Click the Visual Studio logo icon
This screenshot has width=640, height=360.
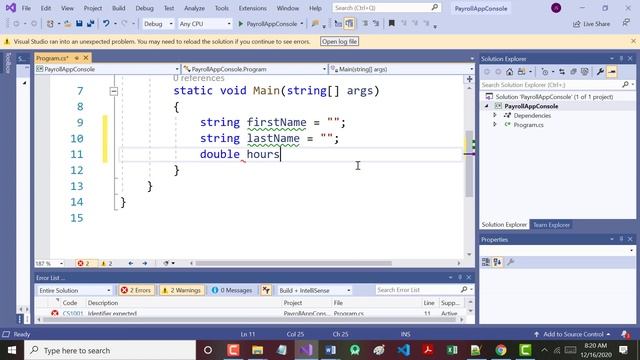click(x=11, y=8)
